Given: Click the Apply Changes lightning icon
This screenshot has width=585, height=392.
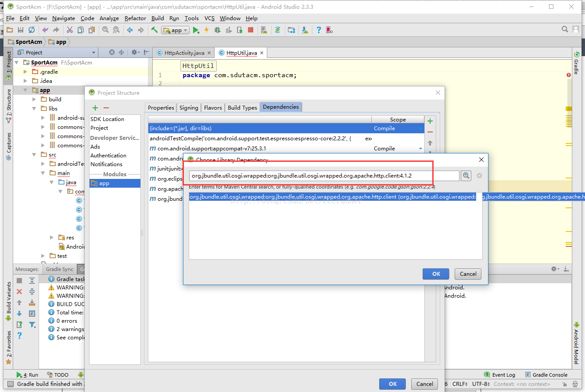Looking at the screenshot, I should point(206,30).
